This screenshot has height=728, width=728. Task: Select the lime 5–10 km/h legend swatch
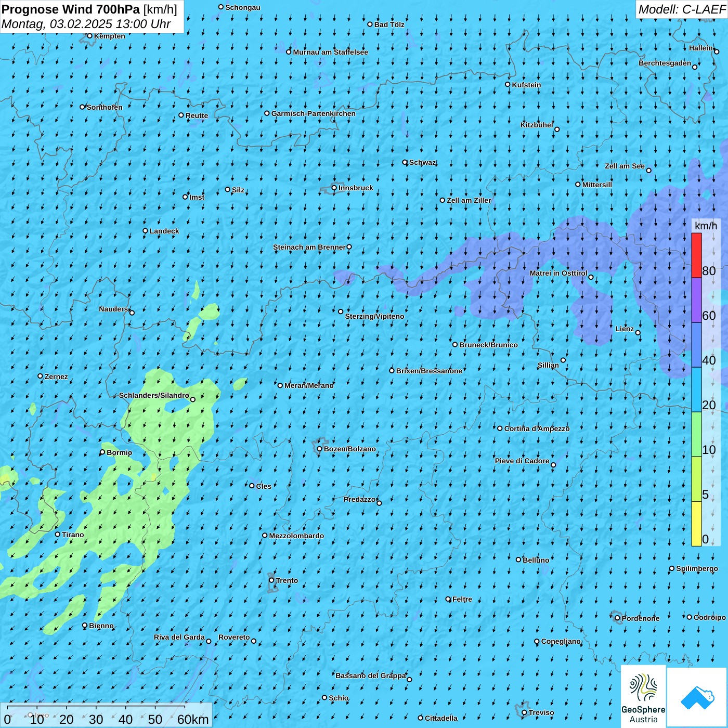[696, 479]
